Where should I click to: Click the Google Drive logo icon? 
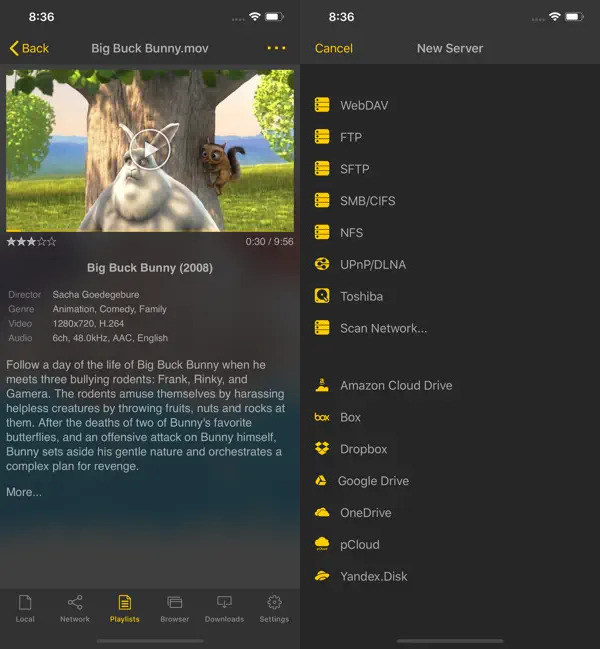321,481
